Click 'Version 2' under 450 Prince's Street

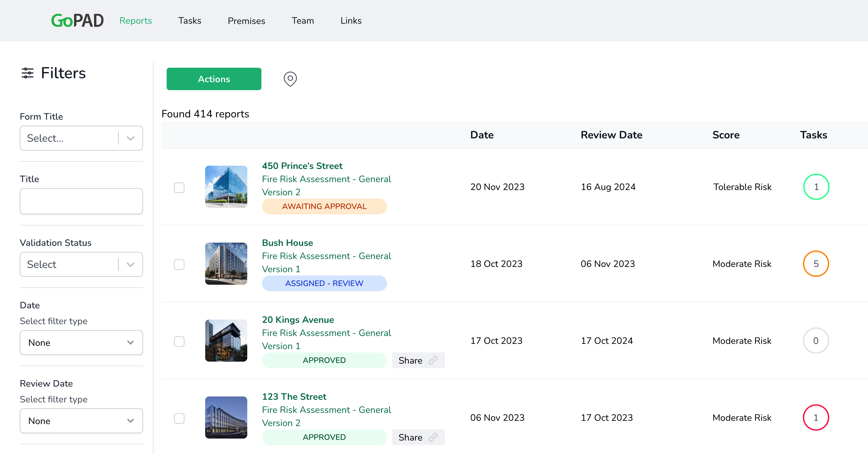coord(281,192)
